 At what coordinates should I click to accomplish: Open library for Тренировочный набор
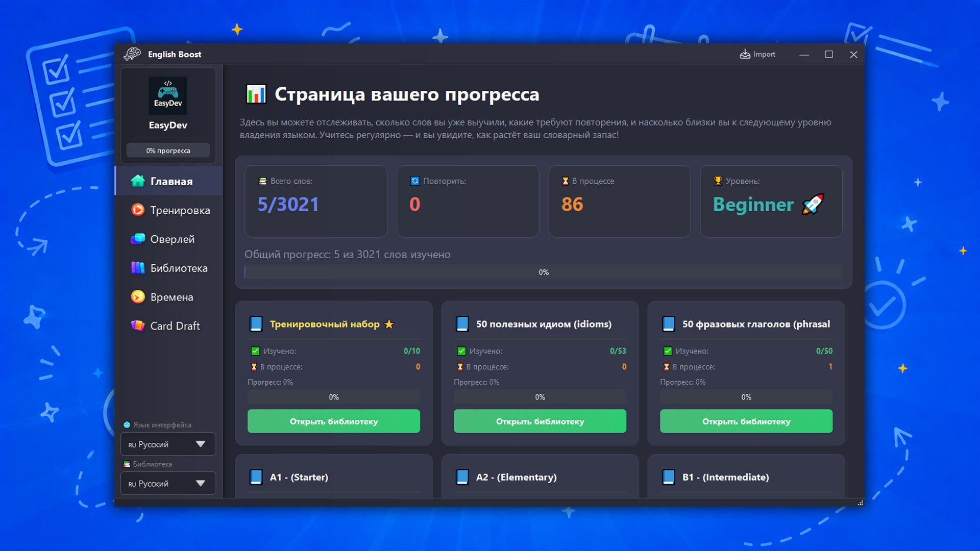[334, 421]
